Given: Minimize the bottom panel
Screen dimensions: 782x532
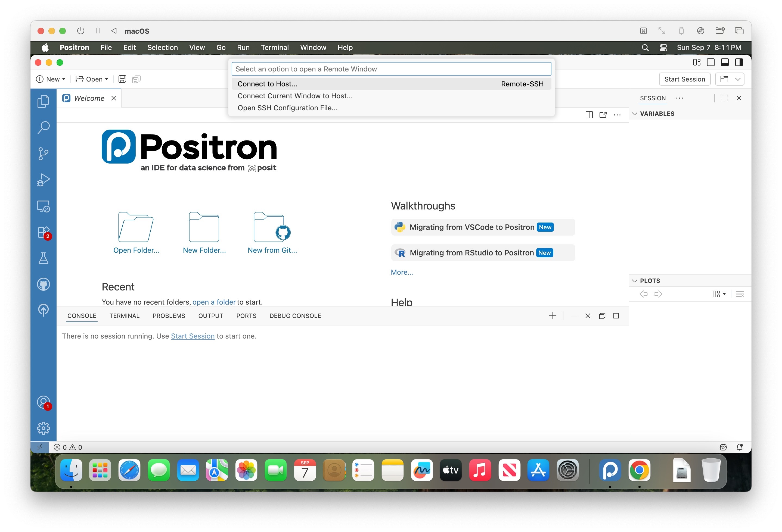Looking at the screenshot, I should (x=574, y=316).
